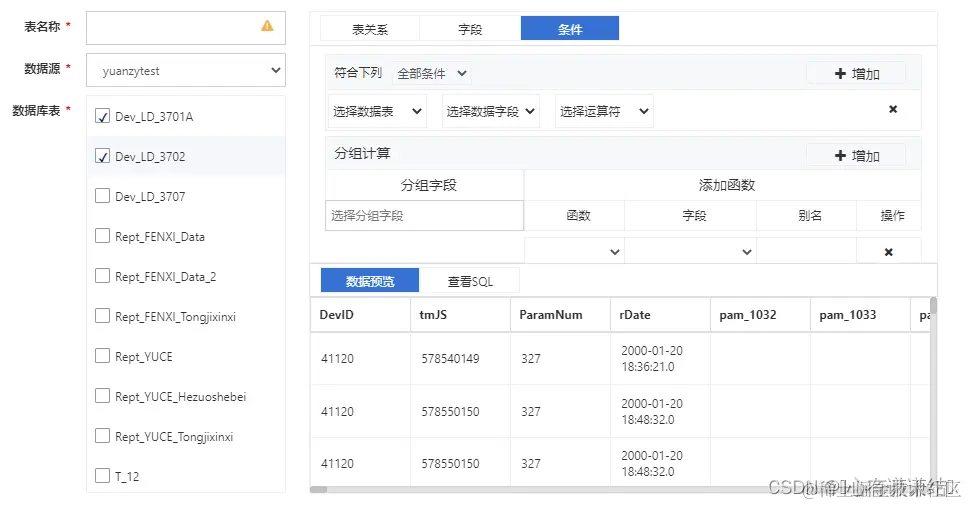Check the Rept_YUCE_Hezuoshebei checkbox

[x=102, y=396]
